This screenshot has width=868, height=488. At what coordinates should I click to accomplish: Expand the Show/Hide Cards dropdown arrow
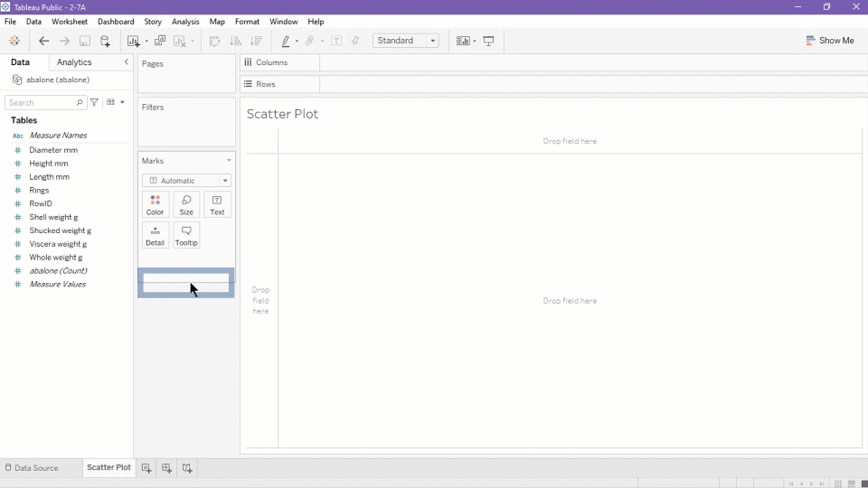475,42
